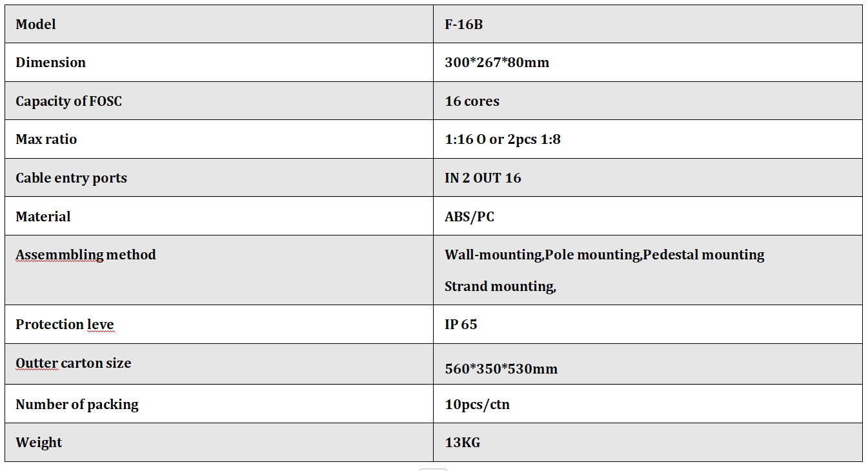This screenshot has height=471, width=868.
Task: Click the Dimension row label
Action: click(50, 63)
